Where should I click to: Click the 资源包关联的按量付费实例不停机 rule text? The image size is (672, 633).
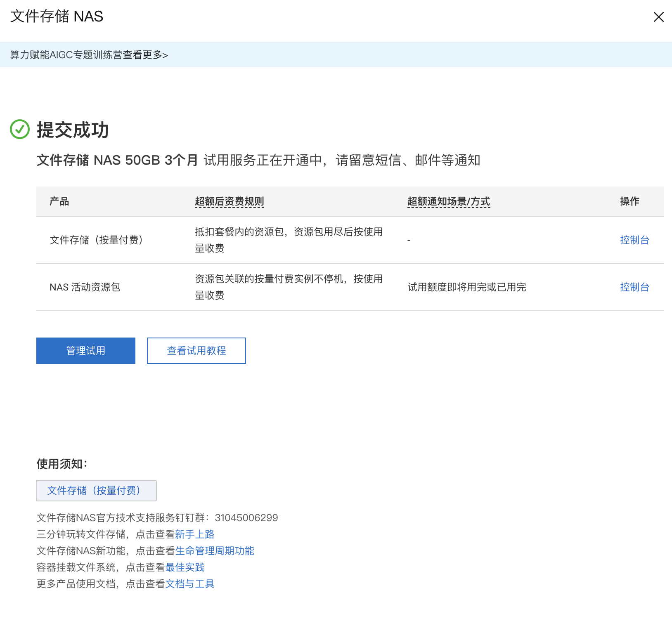click(x=289, y=287)
